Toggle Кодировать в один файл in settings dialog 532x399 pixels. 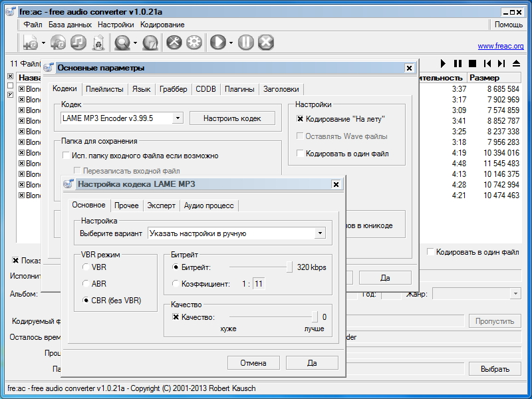pos(300,154)
